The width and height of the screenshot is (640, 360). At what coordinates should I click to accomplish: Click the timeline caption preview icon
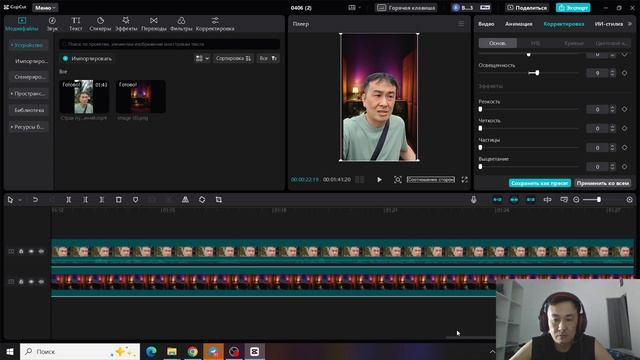click(x=564, y=200)
